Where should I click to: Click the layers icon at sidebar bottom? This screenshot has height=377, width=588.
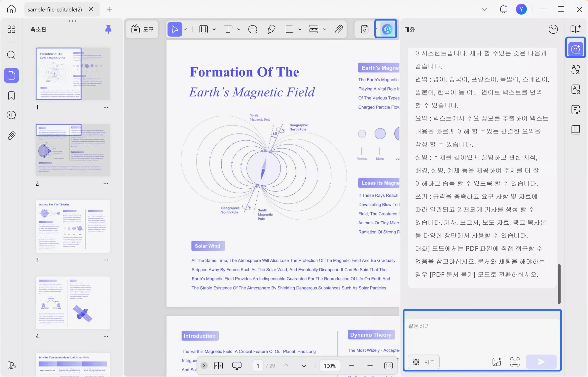[x=11, y=365]
